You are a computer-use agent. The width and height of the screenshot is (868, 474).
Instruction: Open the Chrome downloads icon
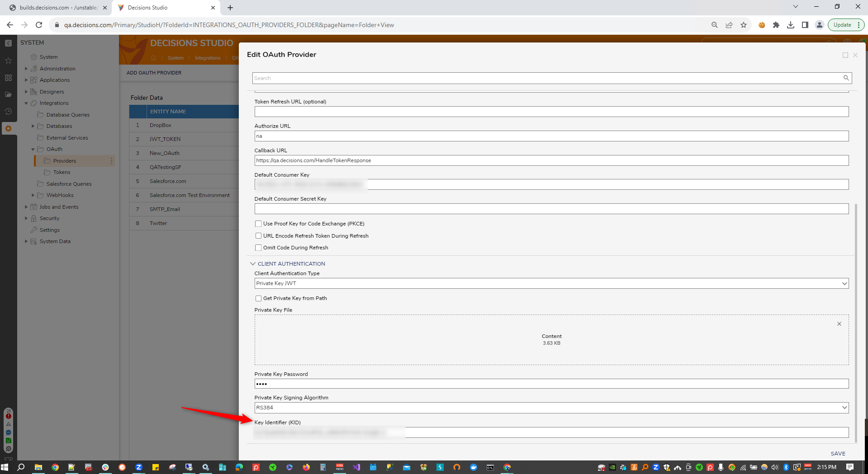791,25
